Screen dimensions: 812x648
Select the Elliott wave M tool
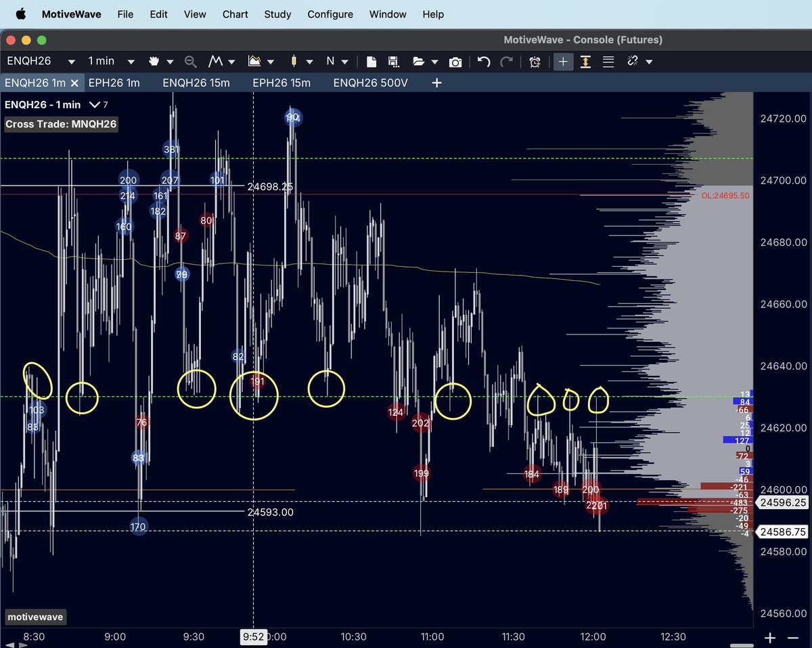tap(216, 61)
